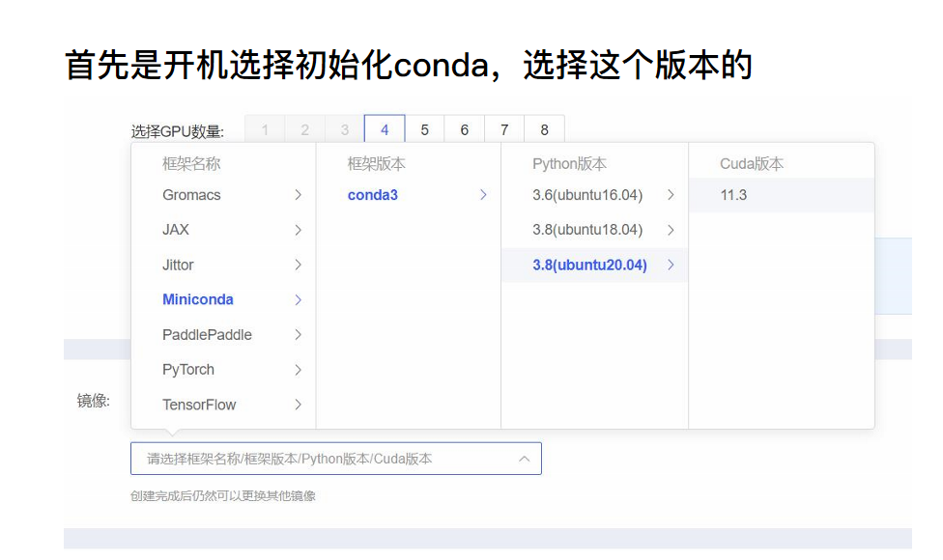The image size is (943, 560).
Task: Expand the Gromacs framework arrow
Action: click(298, 195)
